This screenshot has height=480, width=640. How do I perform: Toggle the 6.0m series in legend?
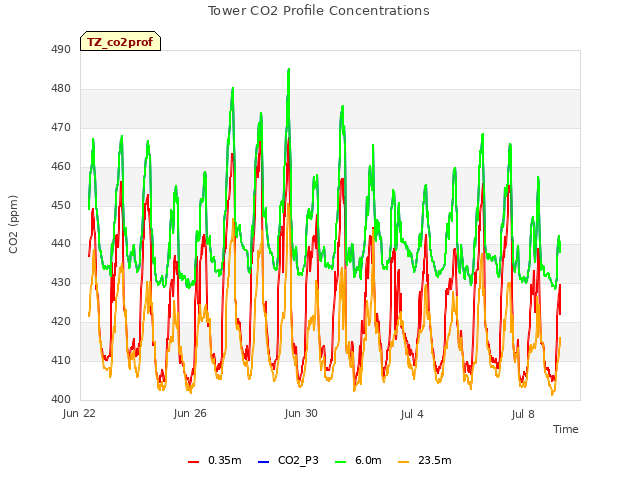point(358,461)
